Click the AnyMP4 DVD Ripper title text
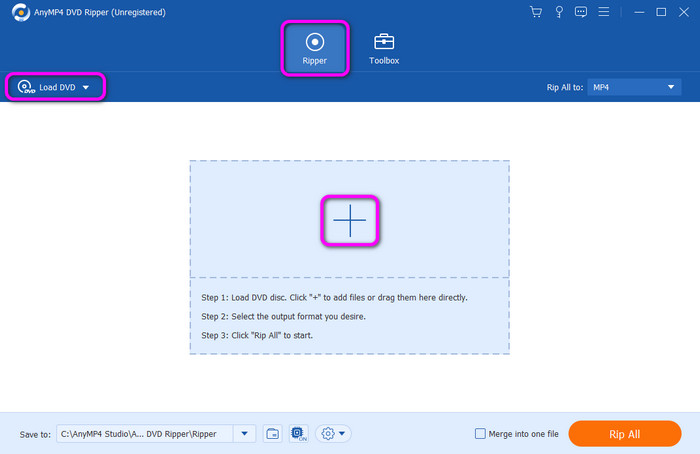 pyautogui.click(x=100, y=12)
